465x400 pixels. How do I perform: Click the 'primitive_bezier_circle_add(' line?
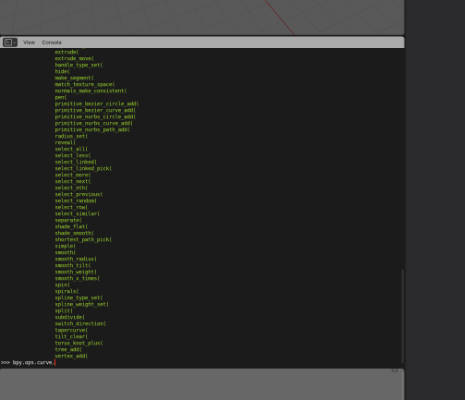click(97, 104)
